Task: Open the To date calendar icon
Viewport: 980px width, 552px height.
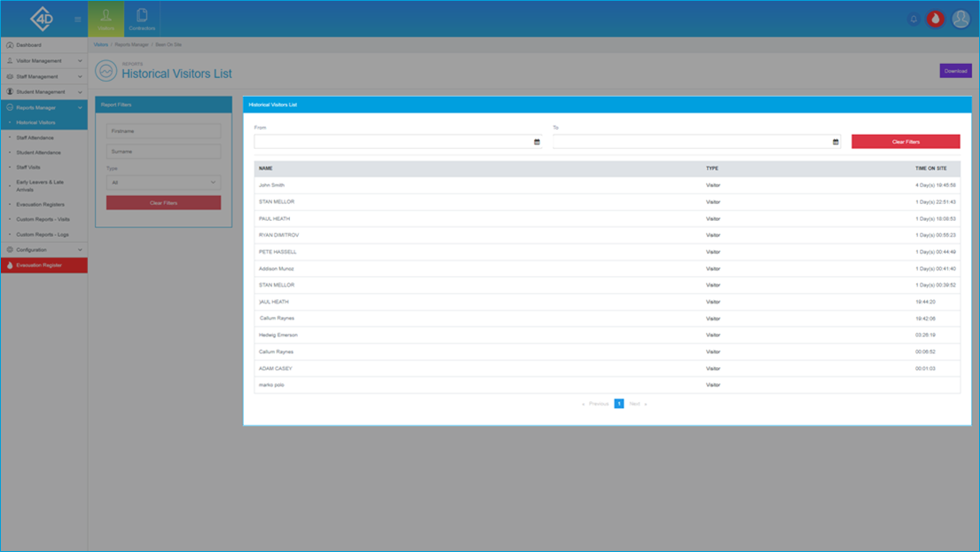Action: 835,142
